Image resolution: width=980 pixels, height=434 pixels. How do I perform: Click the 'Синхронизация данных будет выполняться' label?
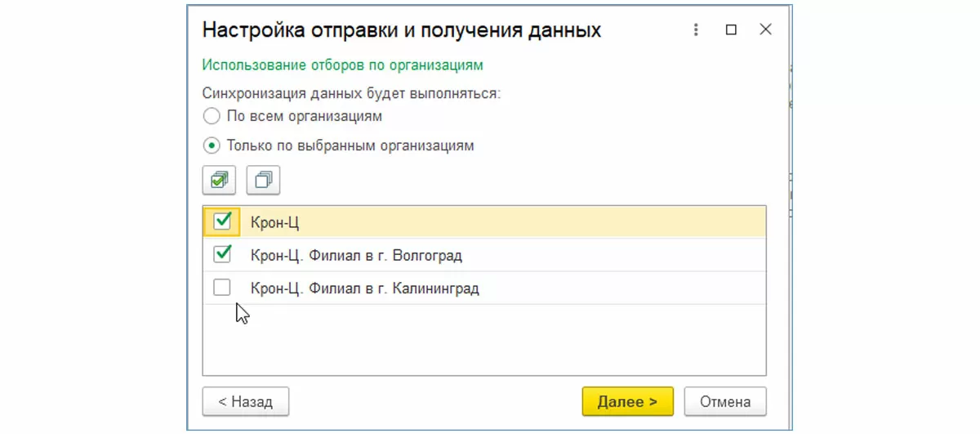click(351, 93)
